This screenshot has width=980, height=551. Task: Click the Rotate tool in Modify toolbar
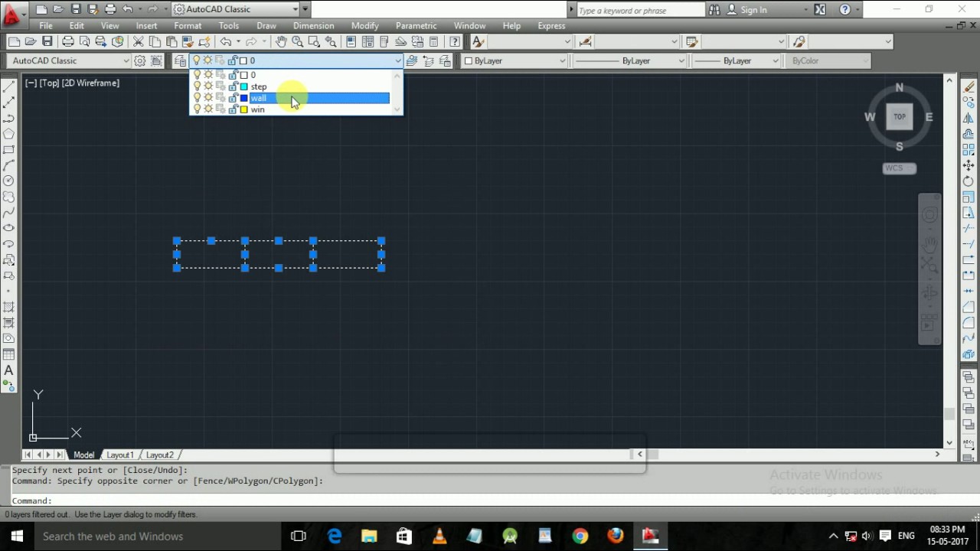[x=969, y=181]
